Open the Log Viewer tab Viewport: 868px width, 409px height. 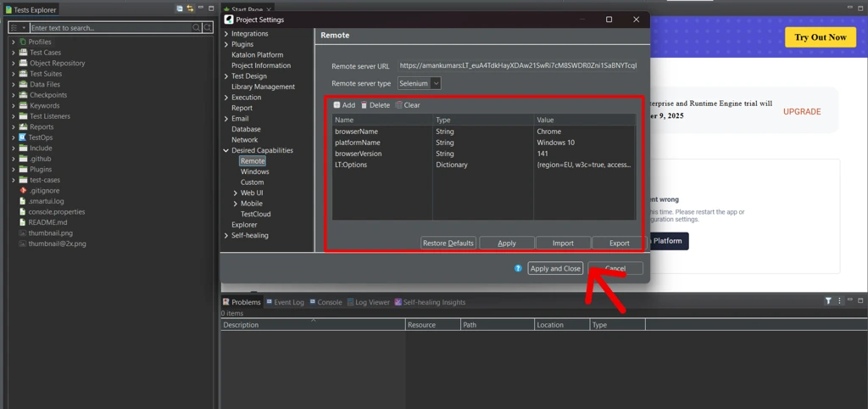pyautogui.click(x=368, y=302)
